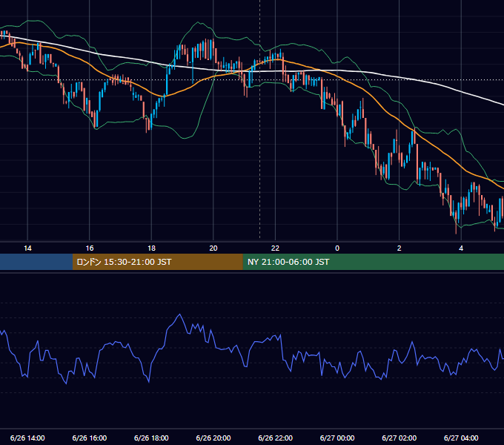Click the 20 hour label on the chart axis
This screenshot has height=445, width=504.
213,248
